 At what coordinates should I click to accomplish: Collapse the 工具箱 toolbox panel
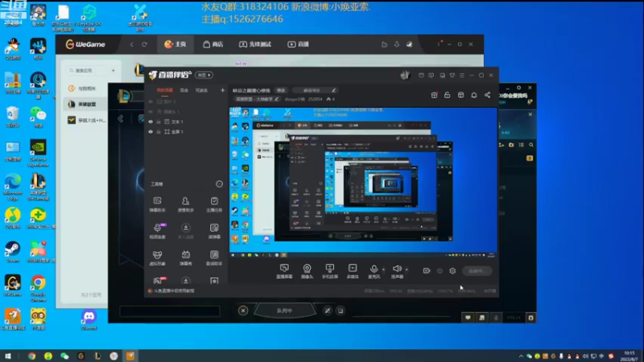(x=219, y=184)
